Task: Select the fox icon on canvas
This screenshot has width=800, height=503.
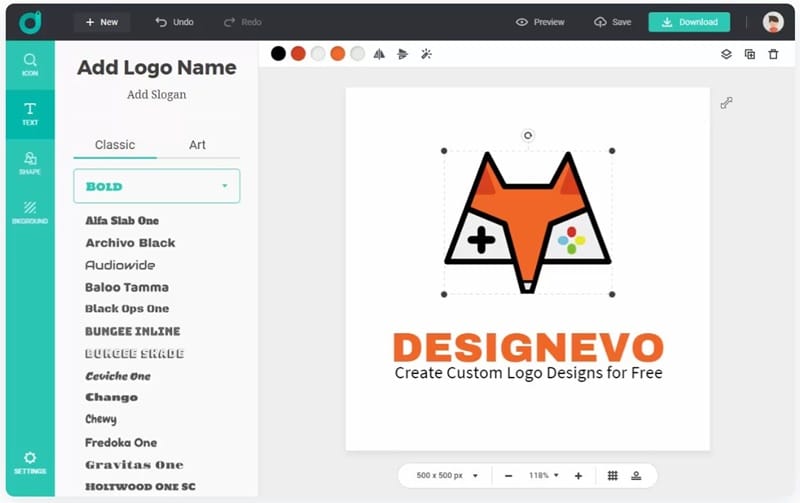Action: pyautogui.click(x=528, y=222)
